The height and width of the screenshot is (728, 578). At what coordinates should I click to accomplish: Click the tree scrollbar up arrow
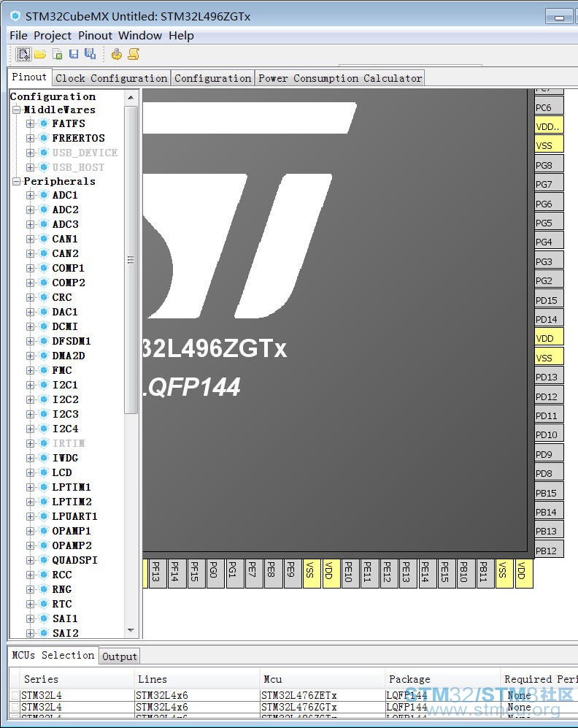pyautogui.click(x=131, y=97)
